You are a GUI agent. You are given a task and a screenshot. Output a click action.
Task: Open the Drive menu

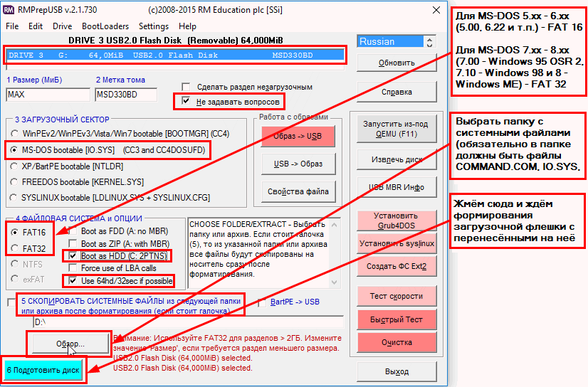coord(62,26)
